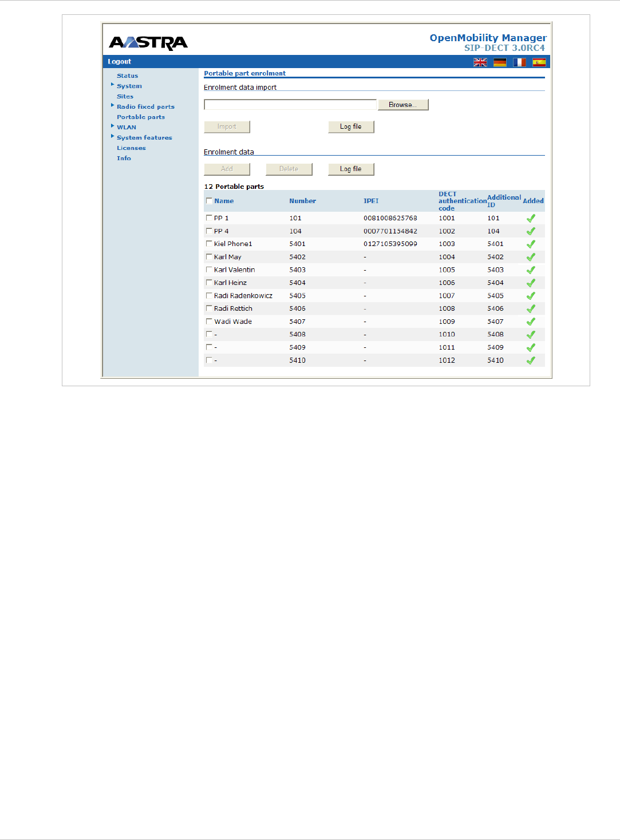Click IPEI value 0127105395099

pyautogui.click(x=390, y=244)
